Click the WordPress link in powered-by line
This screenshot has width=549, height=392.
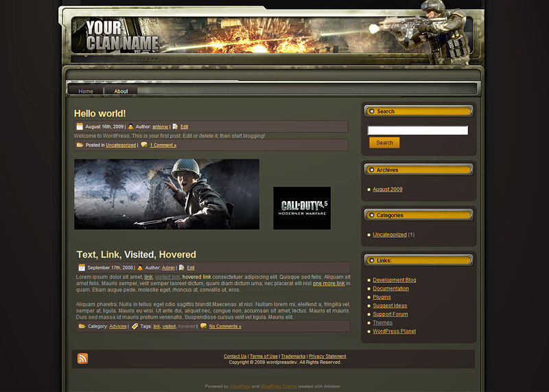240,387
